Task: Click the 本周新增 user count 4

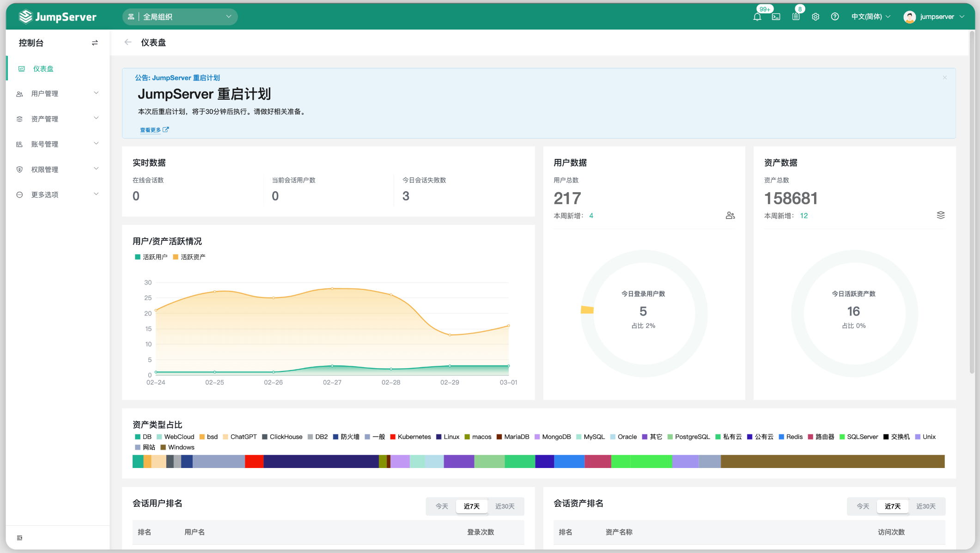Action: click(x=591, y=216)
